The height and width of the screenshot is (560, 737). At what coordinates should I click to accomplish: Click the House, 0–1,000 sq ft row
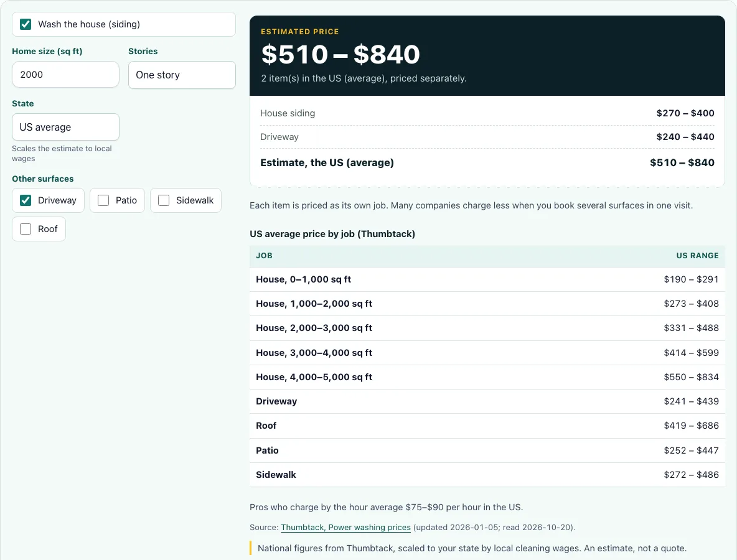[x=487, y=279]
